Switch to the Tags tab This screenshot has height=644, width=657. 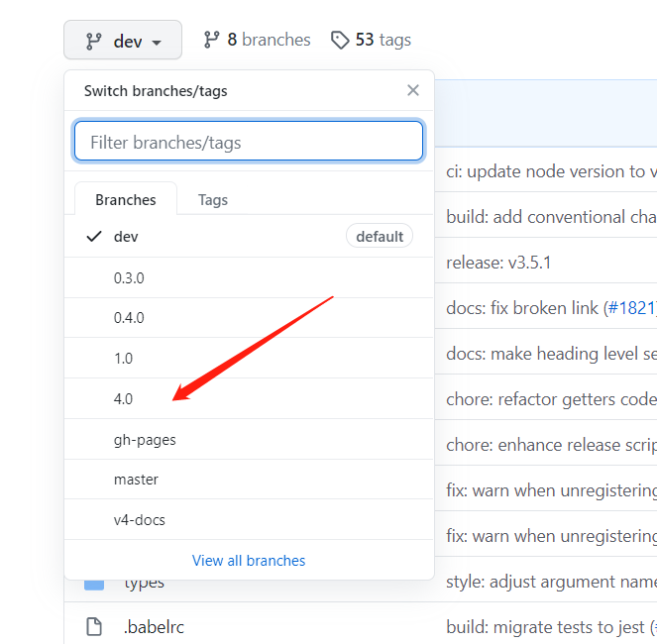(x=213, y=199)
